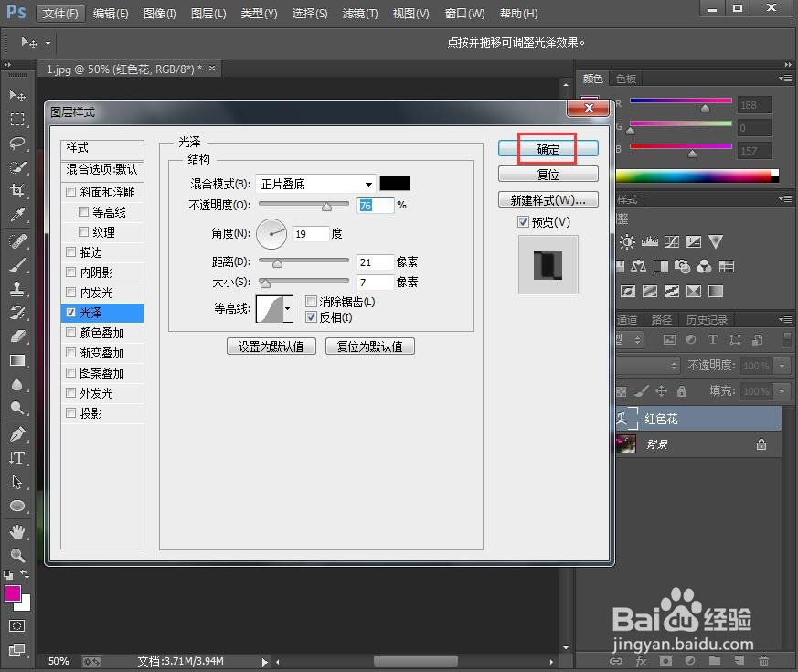Click the Vibrance adjustment triangle icon
This screenshot has height=672, width=798.
pos(716,241)
